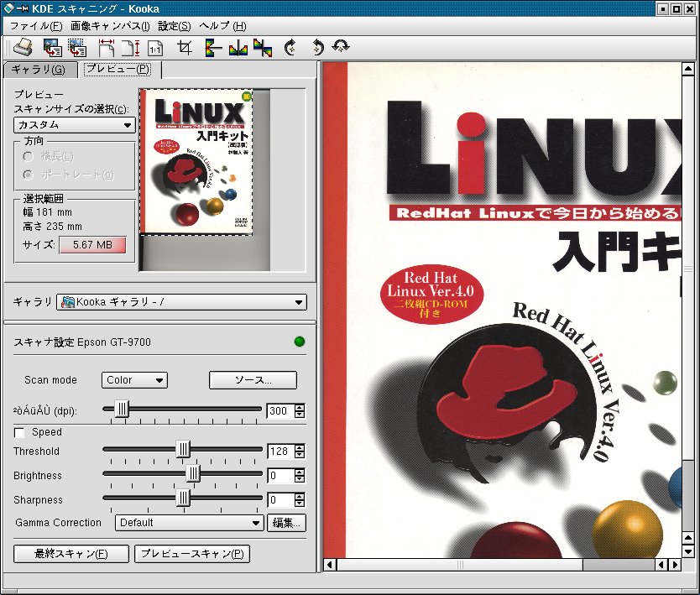Viewport: 700px width, 595px height.
Task: Rotate the image counter-clockwise
Action: pos(318,47)
